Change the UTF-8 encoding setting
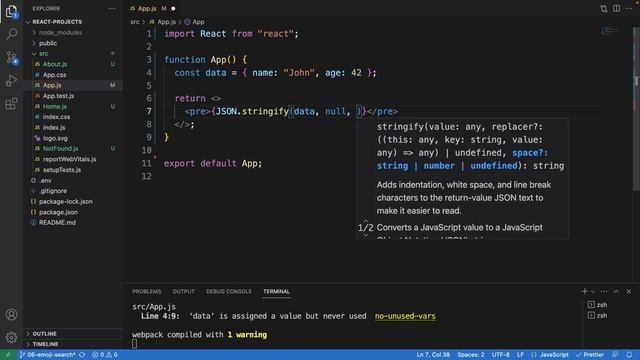 pos(500,355)
